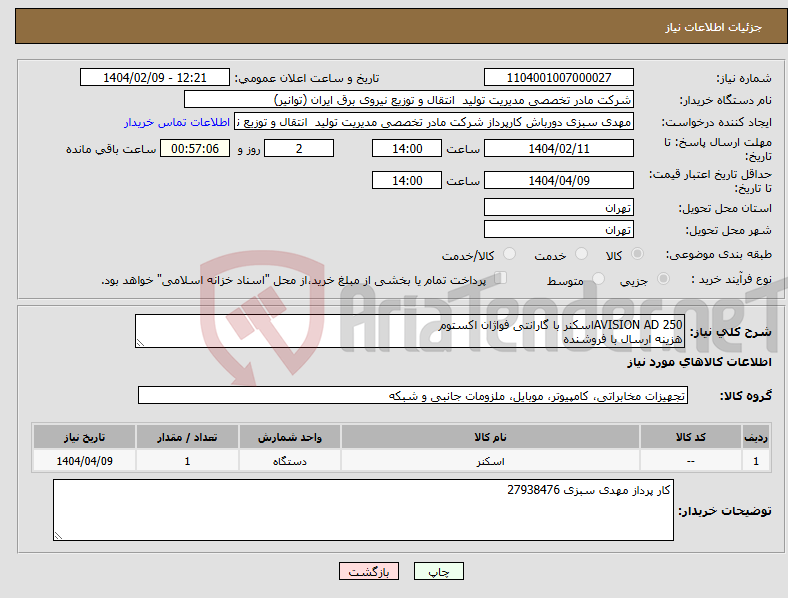The image size is (788, 598).
Task: Open اطلاعات تماس خریدار link
Action: [177, 122]
